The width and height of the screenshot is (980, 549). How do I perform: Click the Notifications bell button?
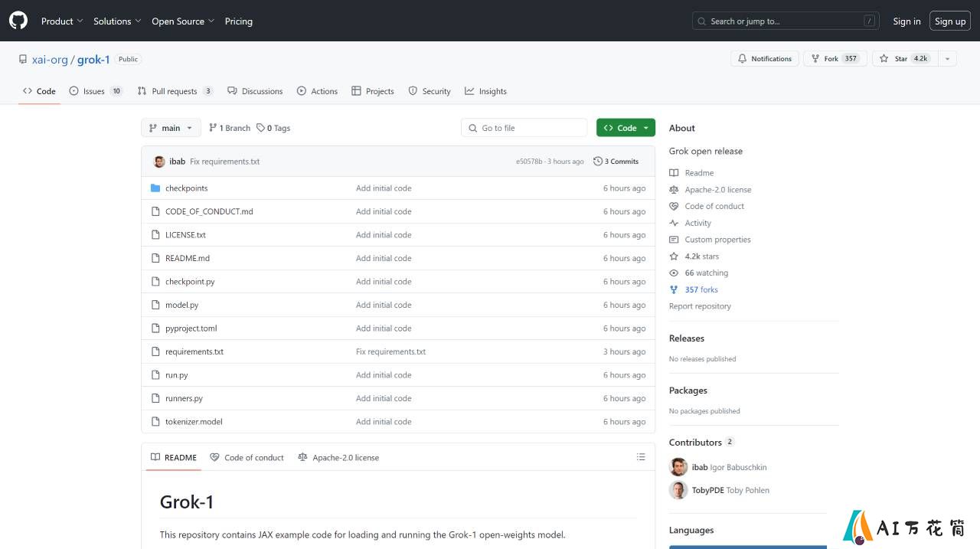(x=765, y=59)
